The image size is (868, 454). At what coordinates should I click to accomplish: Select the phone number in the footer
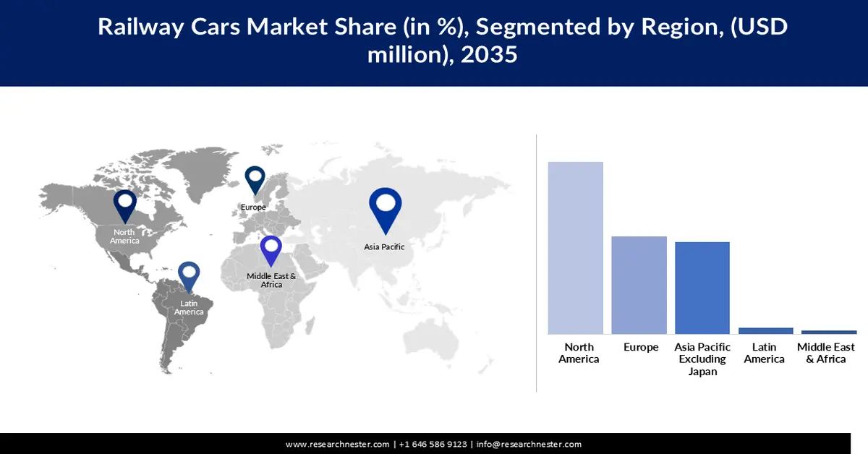click(x=432, y=445)
